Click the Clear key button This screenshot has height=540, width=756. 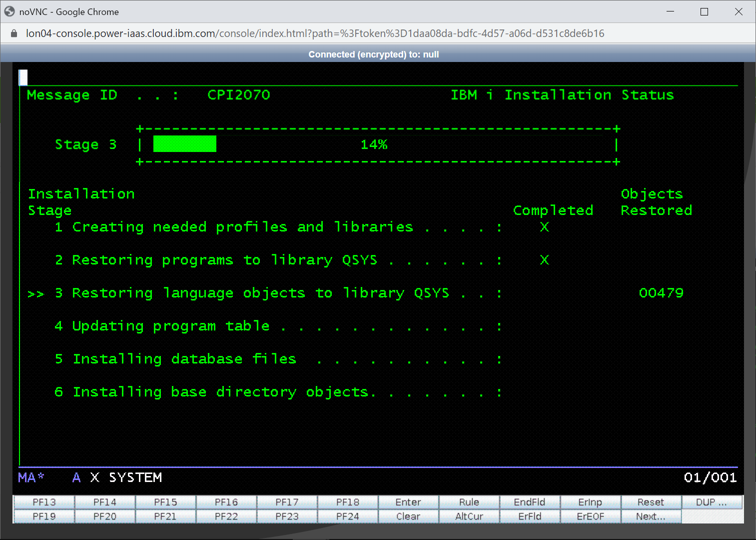click(408, 516)
